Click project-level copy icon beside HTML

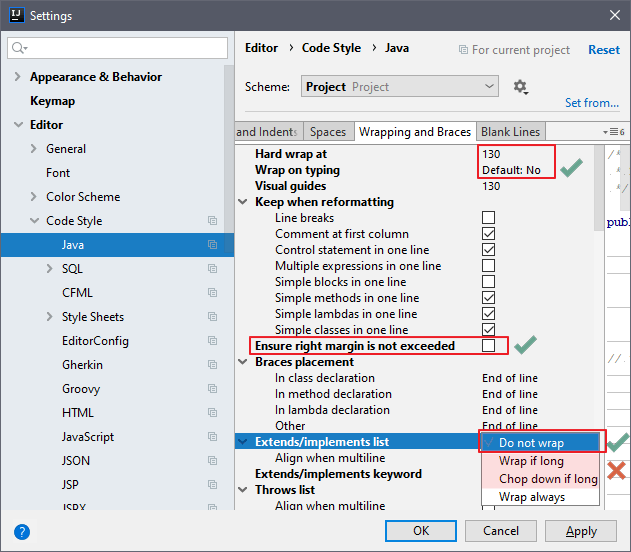pyautogui.click(x=212, y=413)
